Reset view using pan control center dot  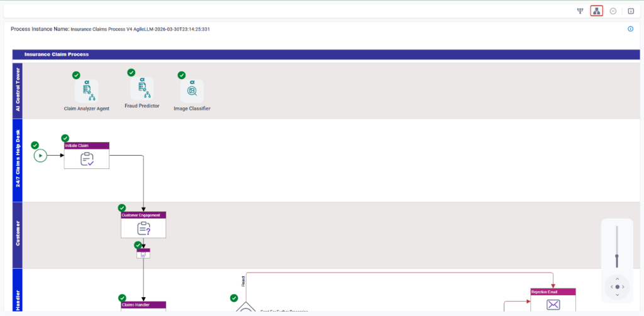tap(617, 287)
